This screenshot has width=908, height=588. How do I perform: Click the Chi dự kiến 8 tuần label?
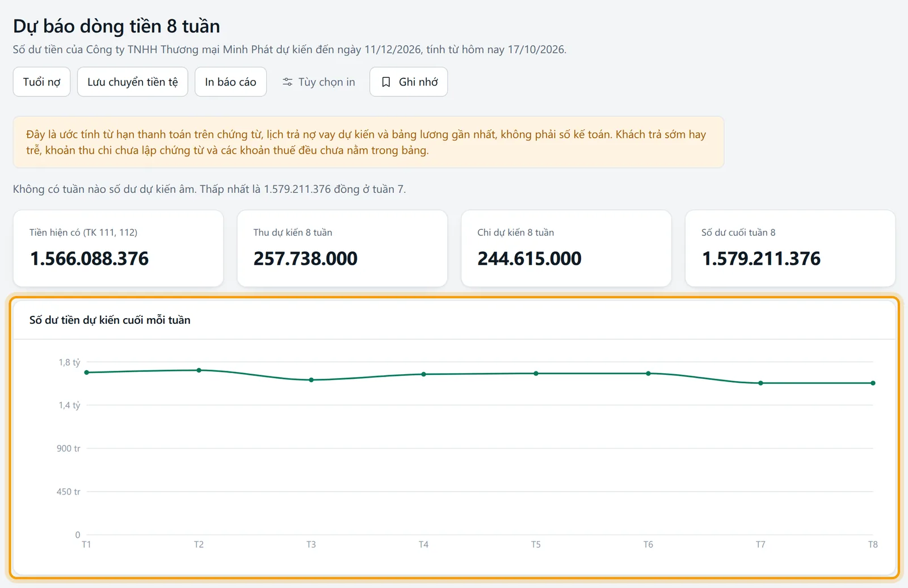point(515,232)
